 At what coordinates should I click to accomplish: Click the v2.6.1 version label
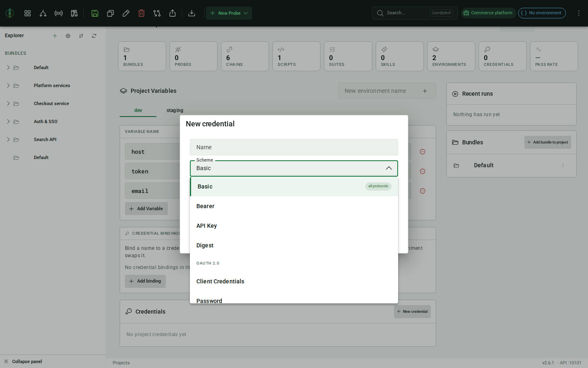pyautogui.click(x=548, y=363)
